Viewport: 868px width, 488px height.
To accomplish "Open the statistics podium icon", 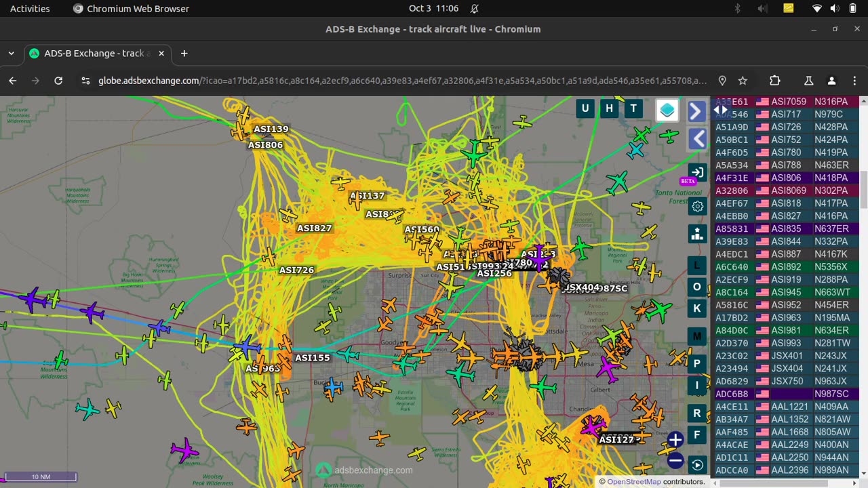I will coord(697,234).
